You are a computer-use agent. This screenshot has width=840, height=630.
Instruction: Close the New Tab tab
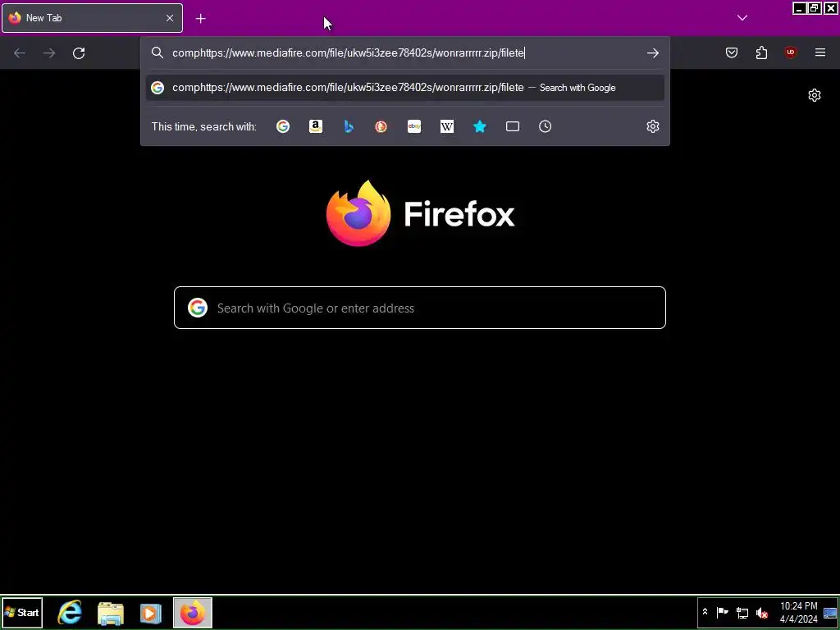pyautogui.click(x=169, y=18)
